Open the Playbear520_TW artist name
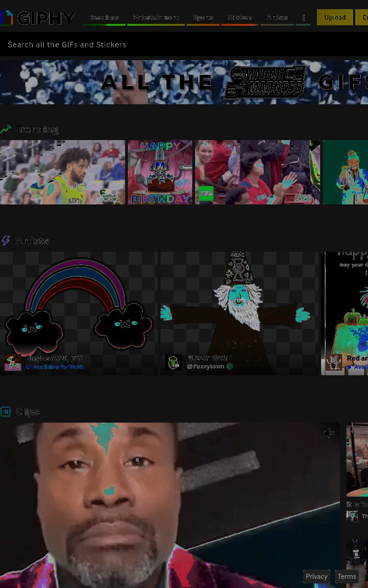 point(54,358)
